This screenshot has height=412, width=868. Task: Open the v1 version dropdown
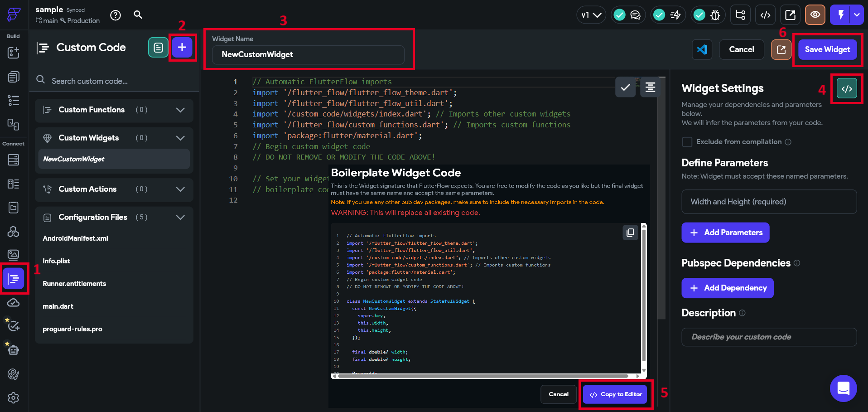pyautogui.click(x=591, y=15)
